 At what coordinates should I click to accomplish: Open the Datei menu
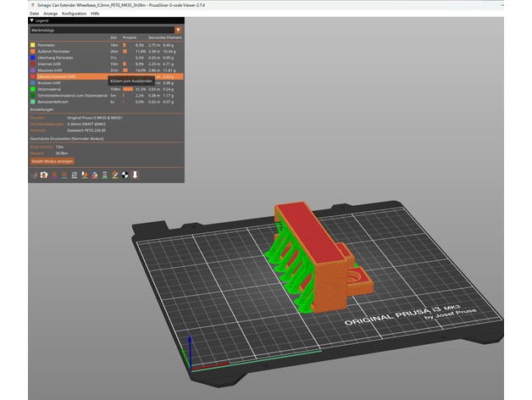34,14
